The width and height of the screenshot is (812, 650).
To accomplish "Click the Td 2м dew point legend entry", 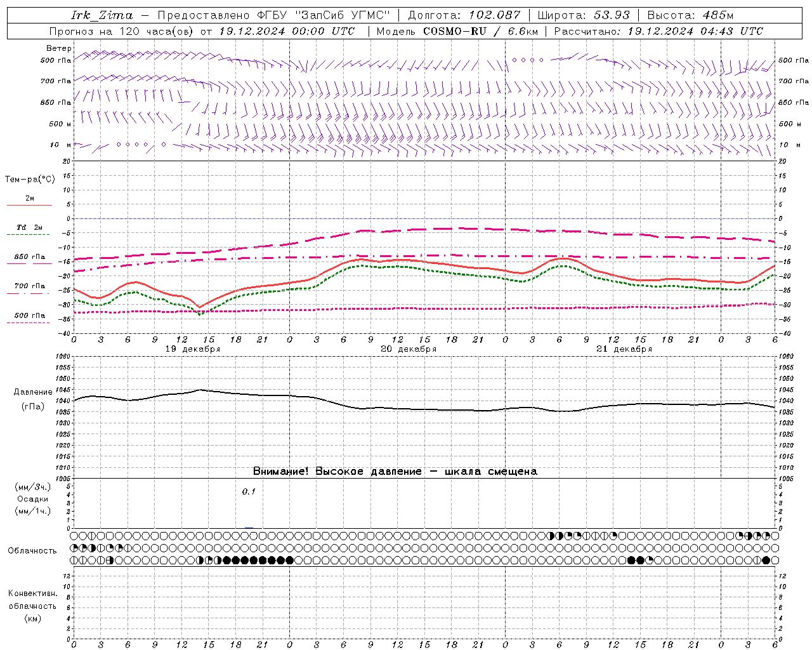I will pos(30,227).
